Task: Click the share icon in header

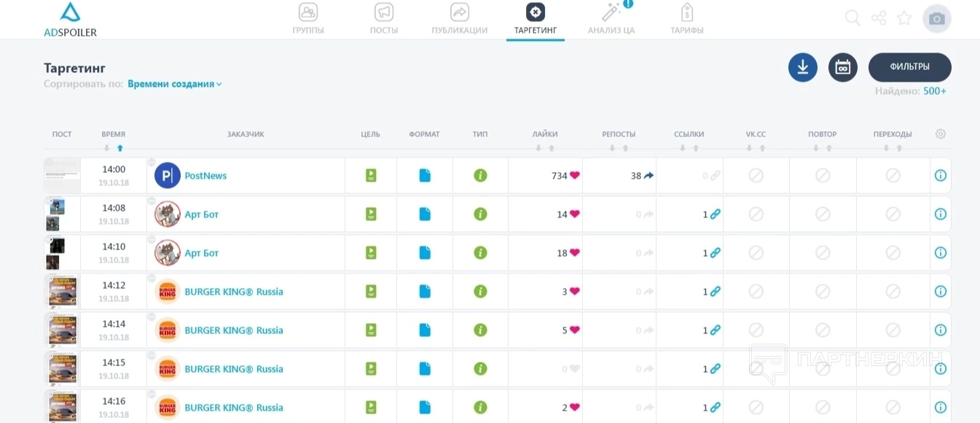Action: point(879,18)
